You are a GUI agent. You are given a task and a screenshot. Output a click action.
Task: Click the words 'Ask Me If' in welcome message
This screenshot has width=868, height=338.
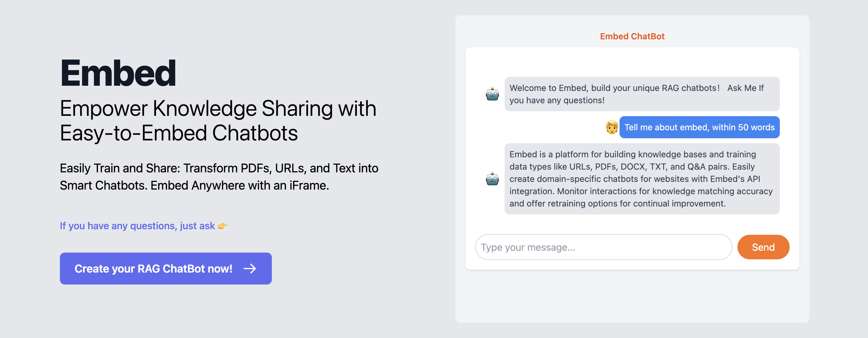pyautogui.click(x=745, y=88)
